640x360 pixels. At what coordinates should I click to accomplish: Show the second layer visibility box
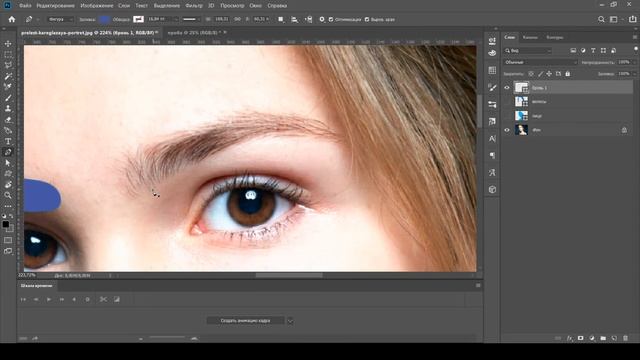click(x=507, y=102)
